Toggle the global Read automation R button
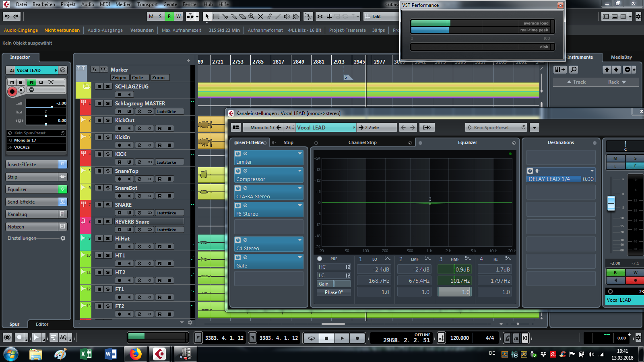 (x=169, y=16)
